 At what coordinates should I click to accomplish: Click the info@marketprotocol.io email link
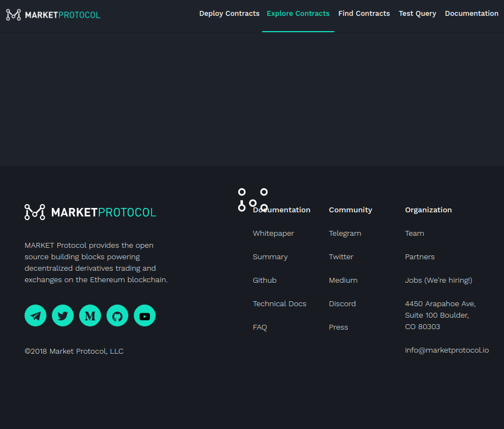[447, 350]
